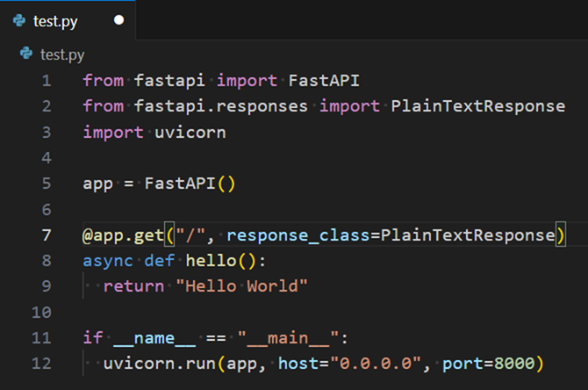The height and width of the screenshot is (390, 588).
Task: Click the Python icon in the breadcrumb bar
Action: pos(25,54)
